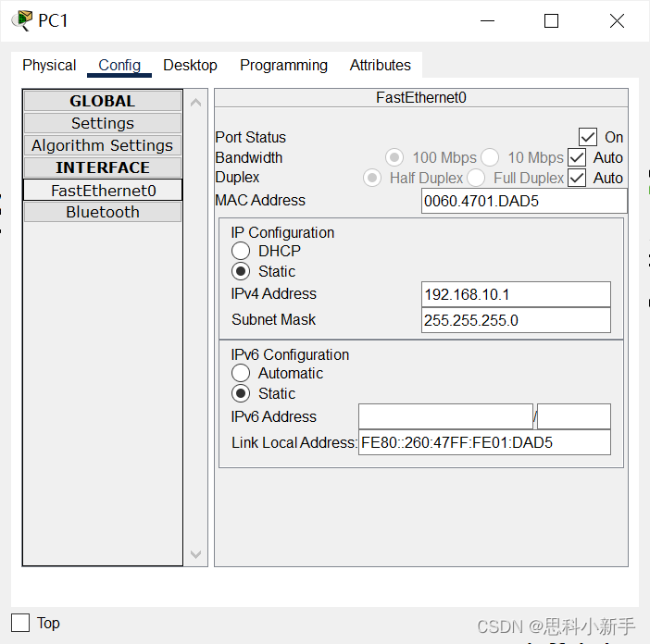
Task: Click the IPv4 Address field
Action: pyautogui.click(x=516, y=294)
